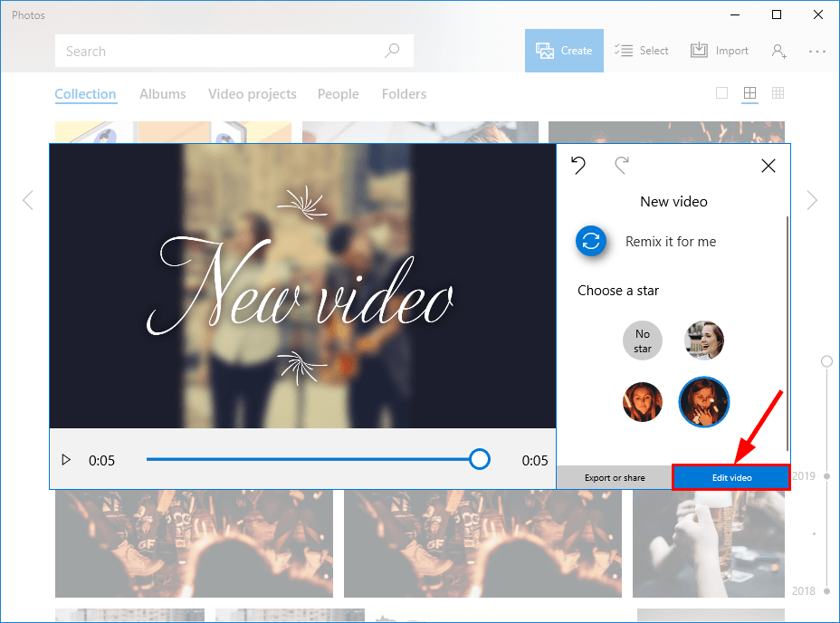
Task: Click the panel's vertical scrollbar
Action: click(x=787, y=333)
